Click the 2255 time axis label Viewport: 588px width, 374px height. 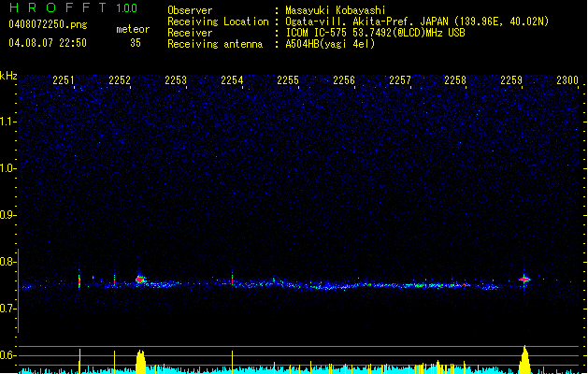pyautogui.click(x=288, y=80)
